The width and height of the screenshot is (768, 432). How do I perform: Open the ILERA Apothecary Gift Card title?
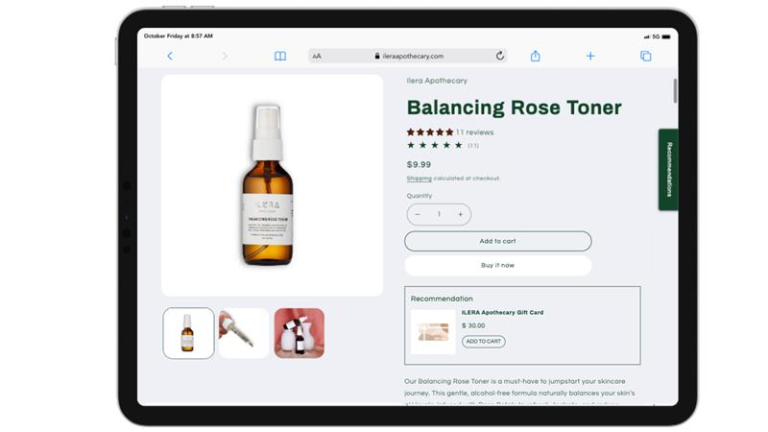(503, 312)
